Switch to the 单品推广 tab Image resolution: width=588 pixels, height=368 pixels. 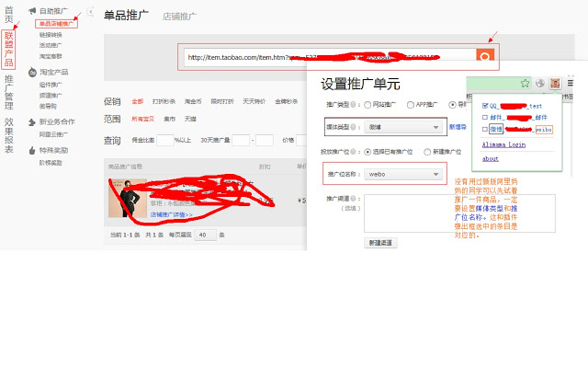click(x=126, y=16)
